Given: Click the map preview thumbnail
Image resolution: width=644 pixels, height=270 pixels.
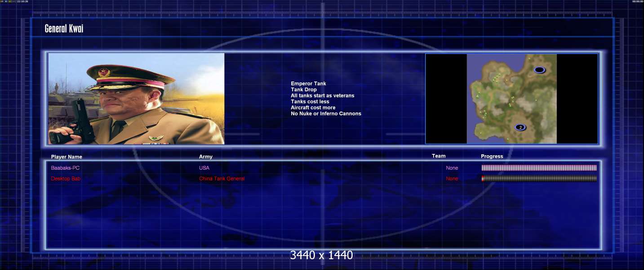Looking at the screenshot, I should [x=511, y=99].
